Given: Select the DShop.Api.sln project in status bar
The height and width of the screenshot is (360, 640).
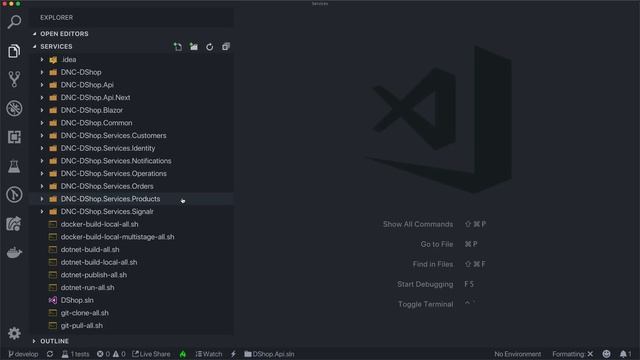Looking at the screenshot, I should coord(269,354).
